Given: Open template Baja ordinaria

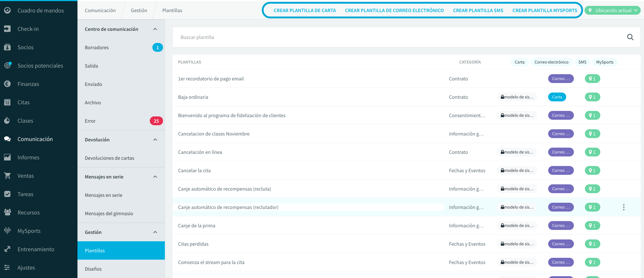Looking at the screenshot, I should 193,97.
